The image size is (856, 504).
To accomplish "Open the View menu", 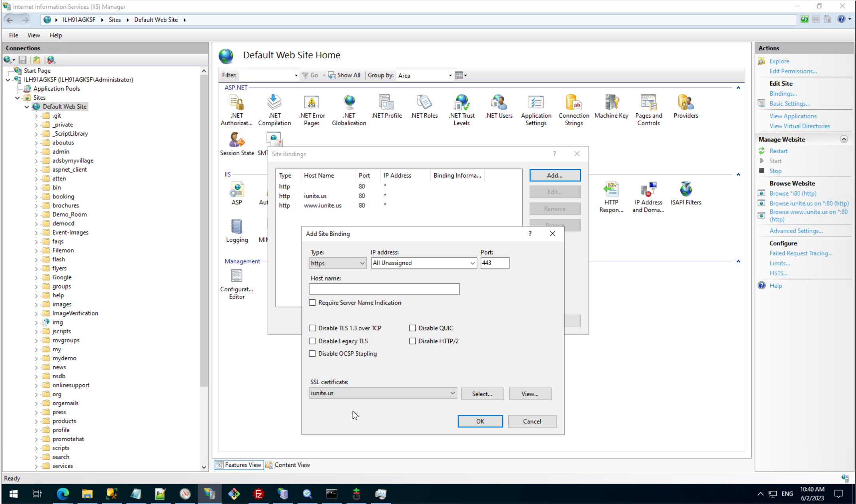I will [34, 35].
